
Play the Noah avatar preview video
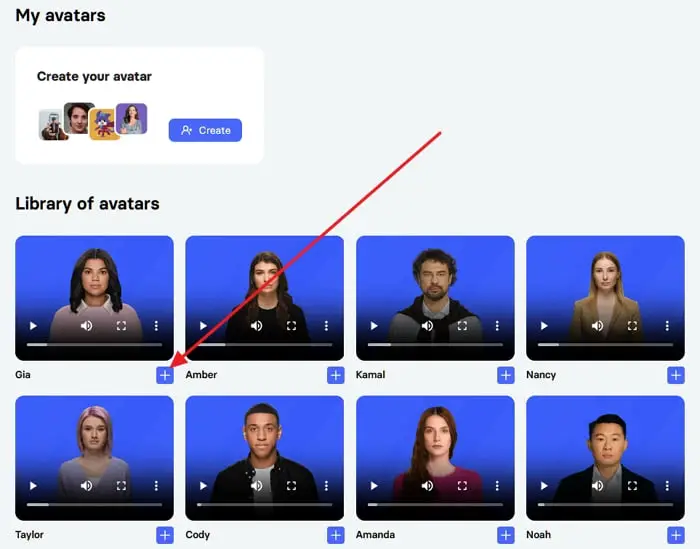coord(544,486)
